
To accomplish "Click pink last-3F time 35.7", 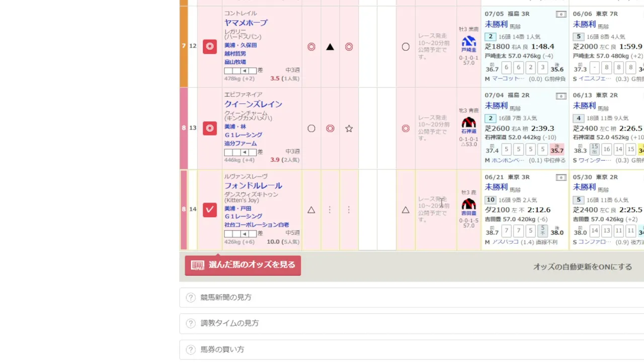I will pos(557,149).
